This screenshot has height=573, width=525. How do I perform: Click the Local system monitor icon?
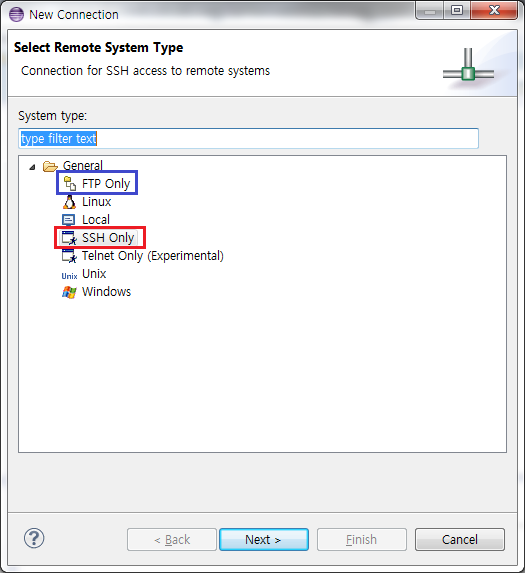(x=69, y=220)
